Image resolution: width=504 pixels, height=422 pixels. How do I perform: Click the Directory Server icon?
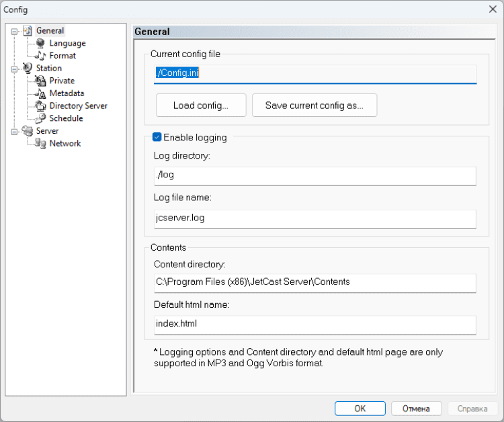[40, 105]
